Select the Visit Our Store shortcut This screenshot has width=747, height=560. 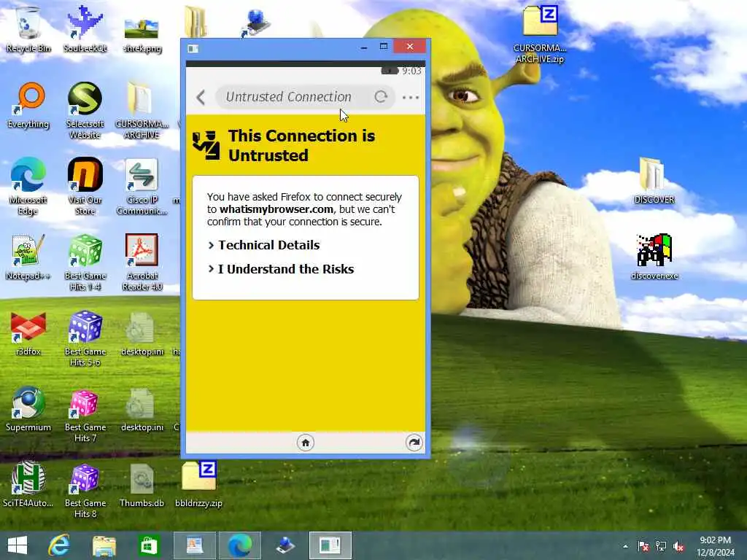click(x=85, y=186)
